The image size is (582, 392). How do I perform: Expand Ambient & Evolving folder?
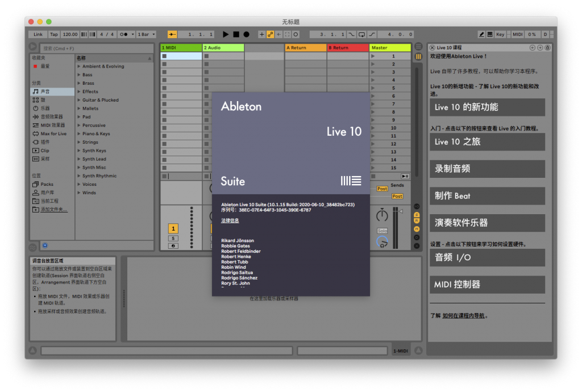coord(78,66)
